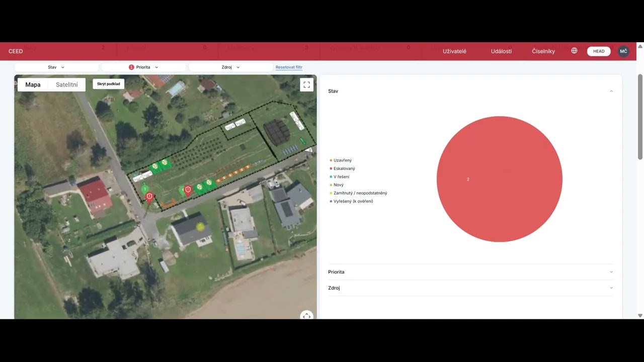Click the CEED logo in the header
The image size is (644, 362).
click(x=16, y=51)
